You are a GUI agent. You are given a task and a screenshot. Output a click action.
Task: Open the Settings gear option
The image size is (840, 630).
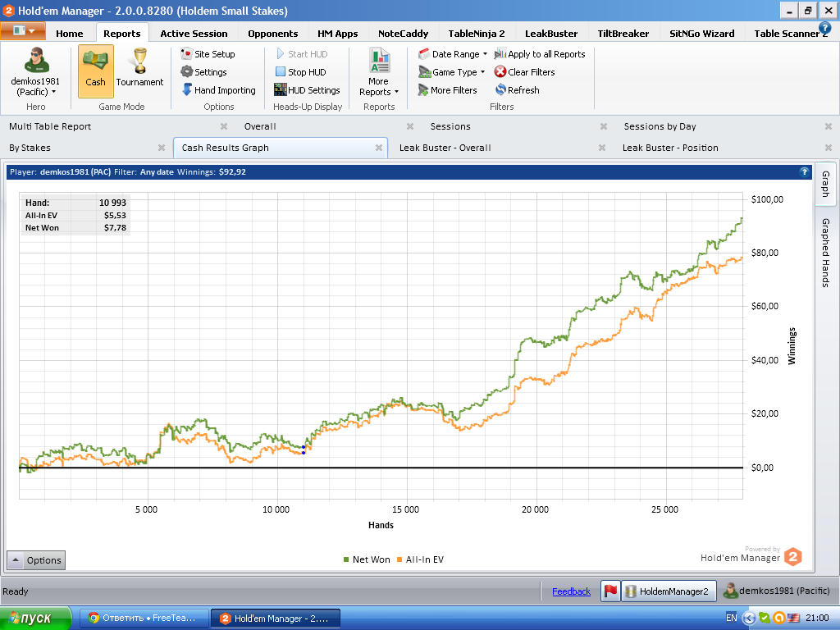203,72
